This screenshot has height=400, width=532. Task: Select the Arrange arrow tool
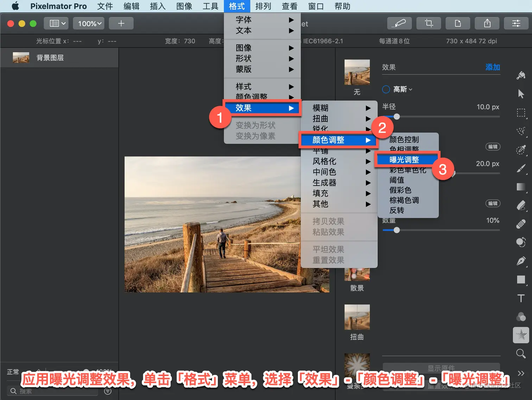(x=521, y=94)
